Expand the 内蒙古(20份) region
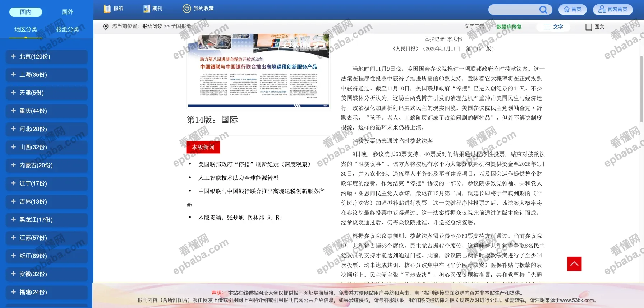 pos(47,165)
